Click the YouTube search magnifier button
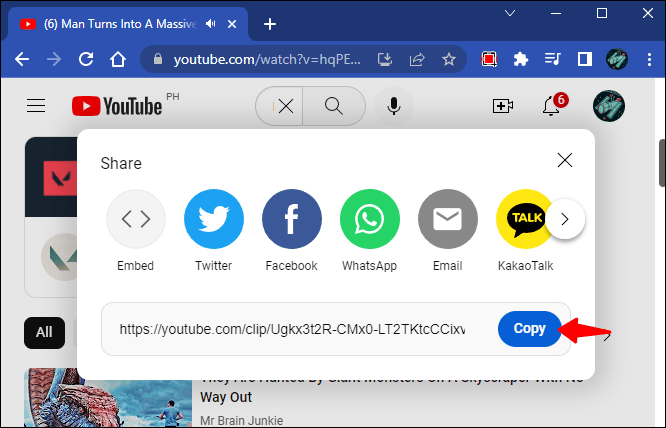 coord(334,106)
